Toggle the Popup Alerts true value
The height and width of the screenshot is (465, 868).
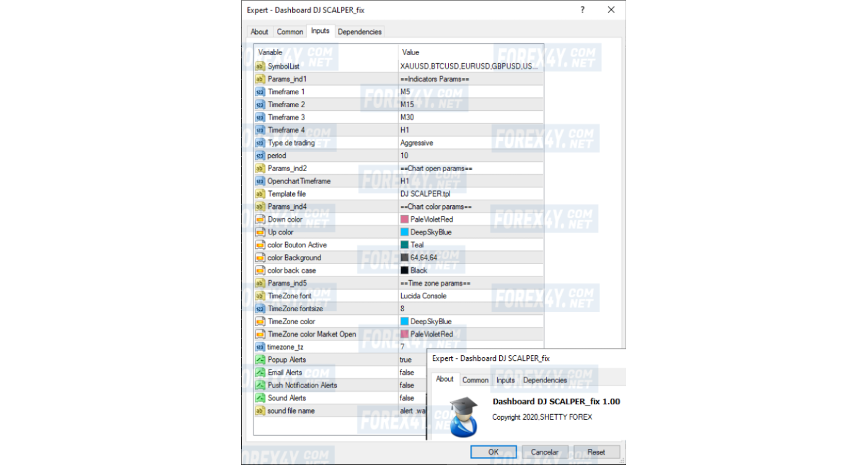[405, 360]
